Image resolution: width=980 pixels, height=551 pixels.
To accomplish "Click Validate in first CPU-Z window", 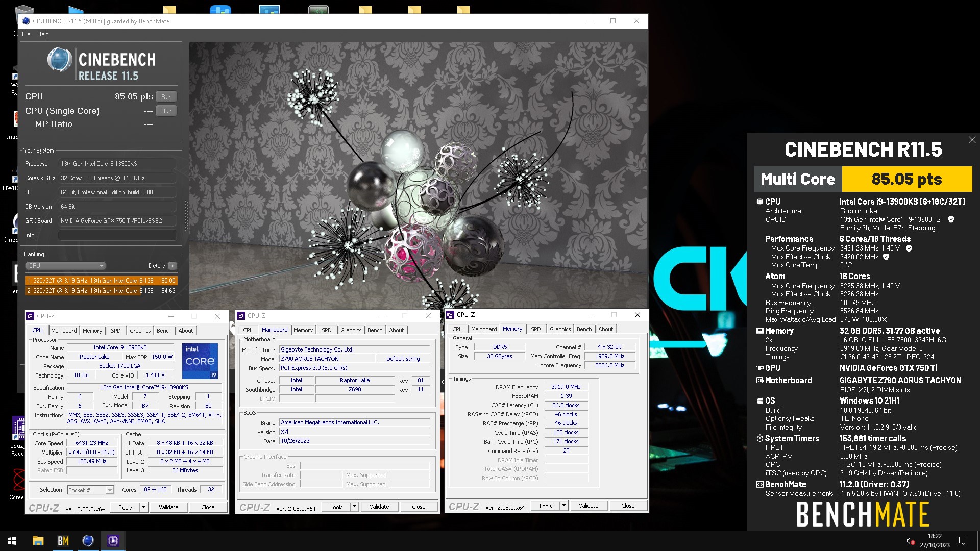I will point(168,507).
